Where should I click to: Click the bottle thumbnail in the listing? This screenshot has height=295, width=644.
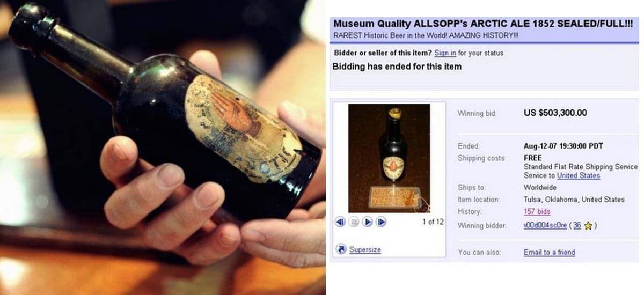coord(389,158)
